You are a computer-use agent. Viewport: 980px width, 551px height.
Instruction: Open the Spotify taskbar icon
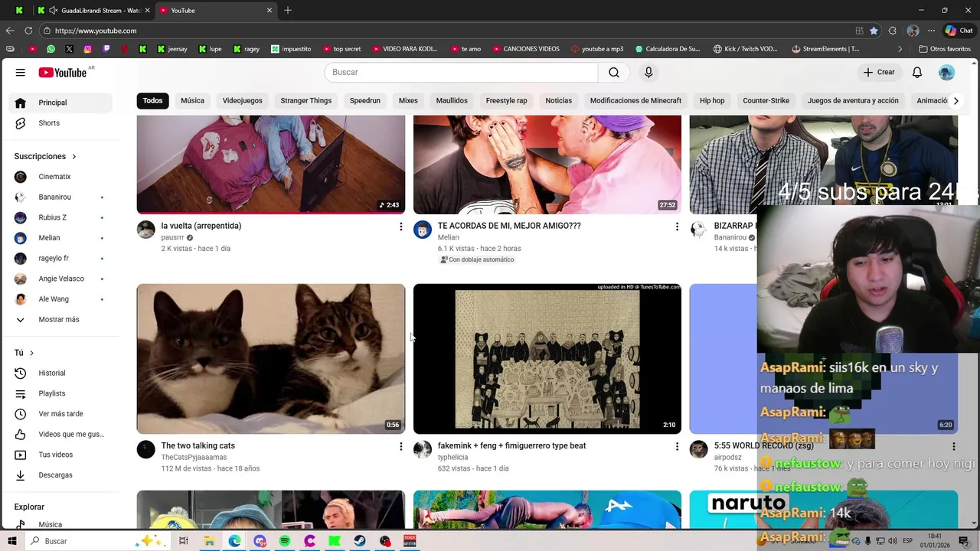pyautogui.click(x=285, y=541)
